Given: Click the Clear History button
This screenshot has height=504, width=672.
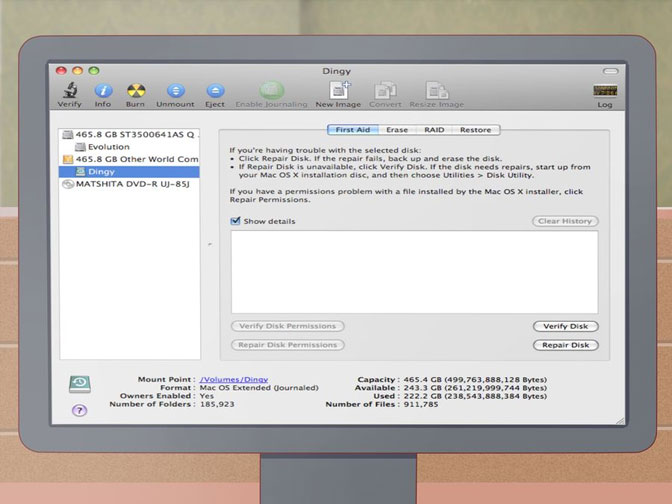Looking at the screenshot, I should [x=565, y=221].
